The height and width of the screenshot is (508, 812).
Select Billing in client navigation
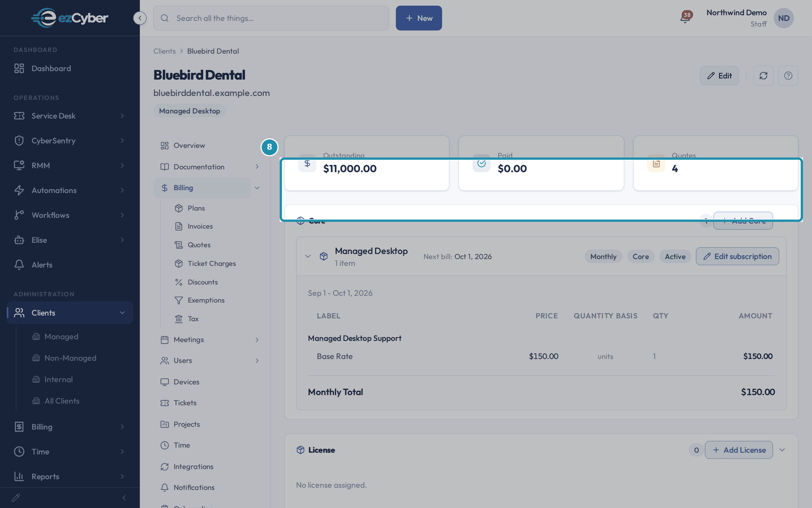coord(202,188)
